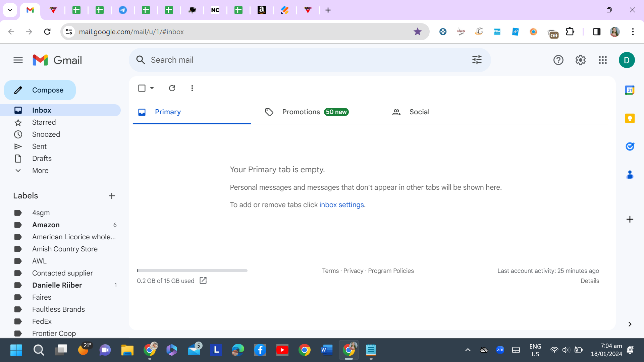644x362 pixels.
Task: Open a new browser tab with plus
Action: point(328,10)
